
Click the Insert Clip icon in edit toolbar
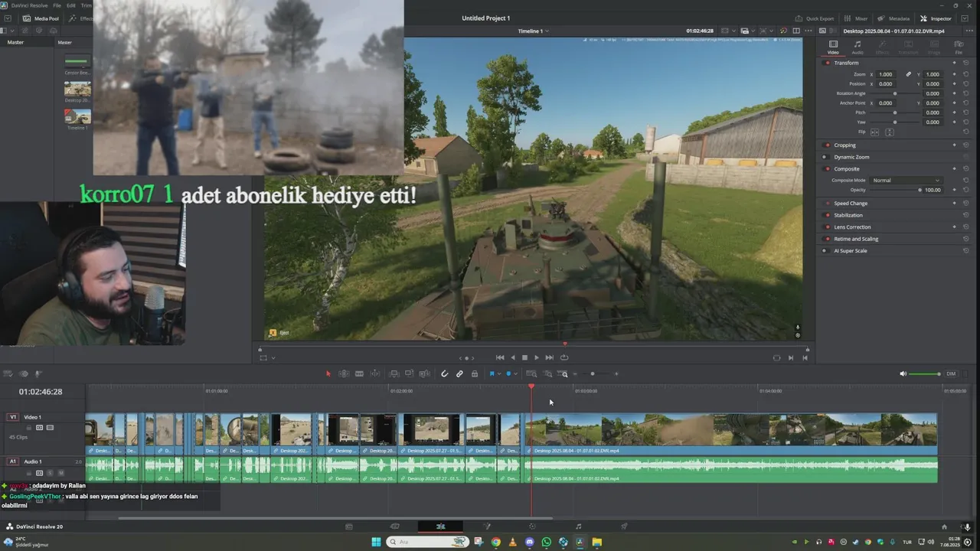tap(394, 373)
